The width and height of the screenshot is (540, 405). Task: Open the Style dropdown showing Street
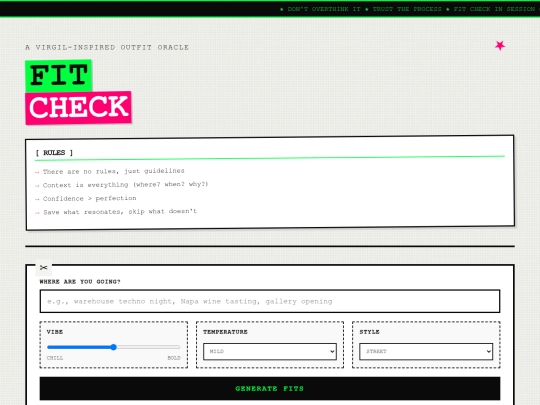426,351
